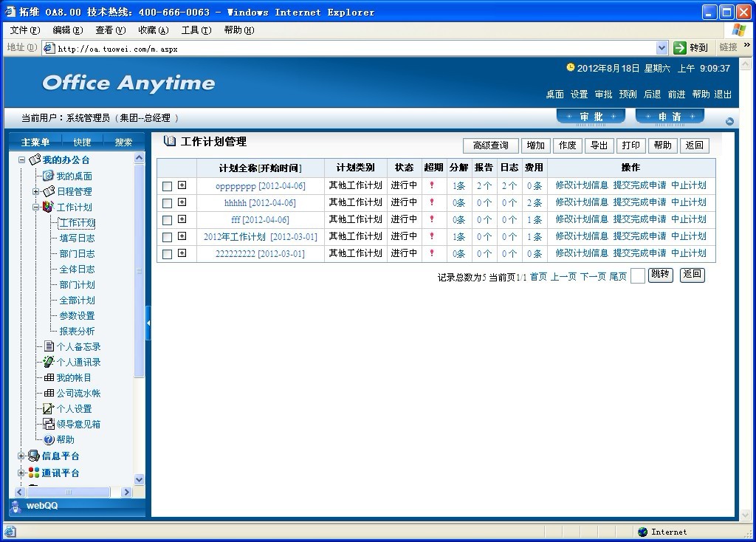756x542 pixels.
Task: Click the 个人设置 icon in tree
Action: click(49, 408)
